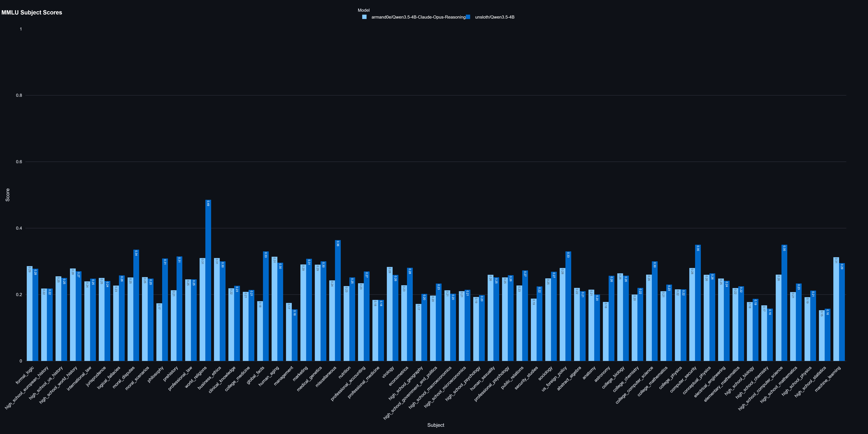Click the global_facts x-axis label
This screenshot has width=868, height=434.
pos(255,375)
